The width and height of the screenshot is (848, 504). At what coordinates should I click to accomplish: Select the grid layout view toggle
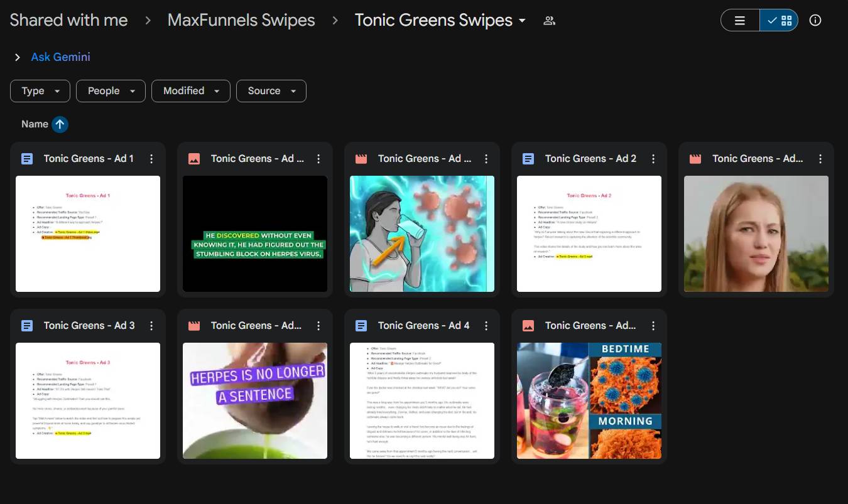click(x=779, y=21)
